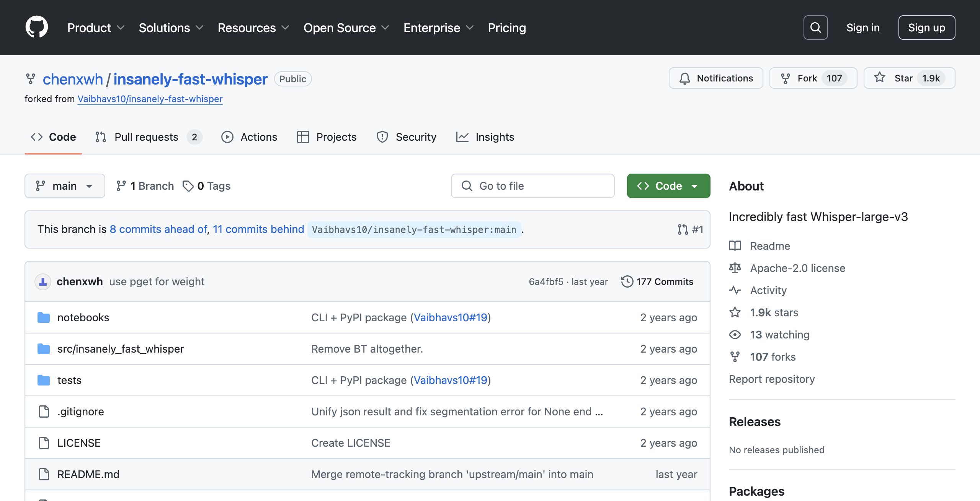The image size is (980, 501).
Task: Switch to the Pull requests tab
Action: pyautogui.click(x=149, y=137)
